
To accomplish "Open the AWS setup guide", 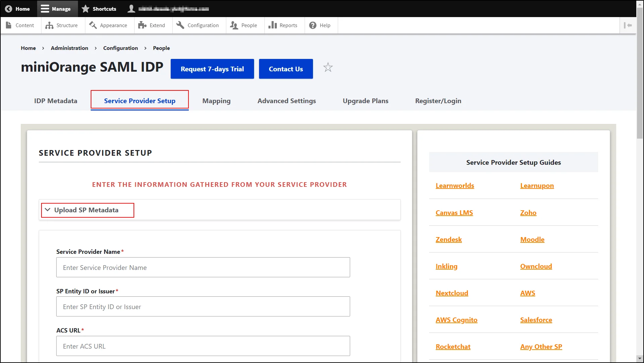I will click(528, 293).
